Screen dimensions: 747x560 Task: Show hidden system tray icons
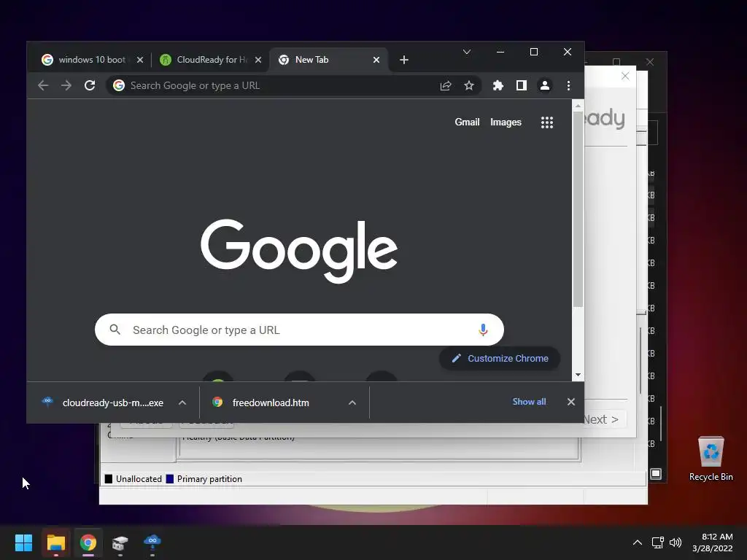(638, 542)
